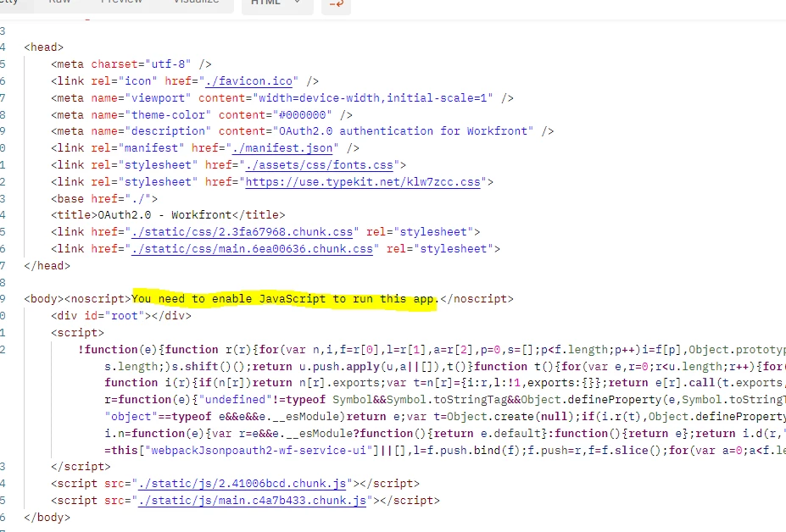Click the title text "OAuth2.0 - Workfront"
Screen dimensions: 786x532
[165, 215]
